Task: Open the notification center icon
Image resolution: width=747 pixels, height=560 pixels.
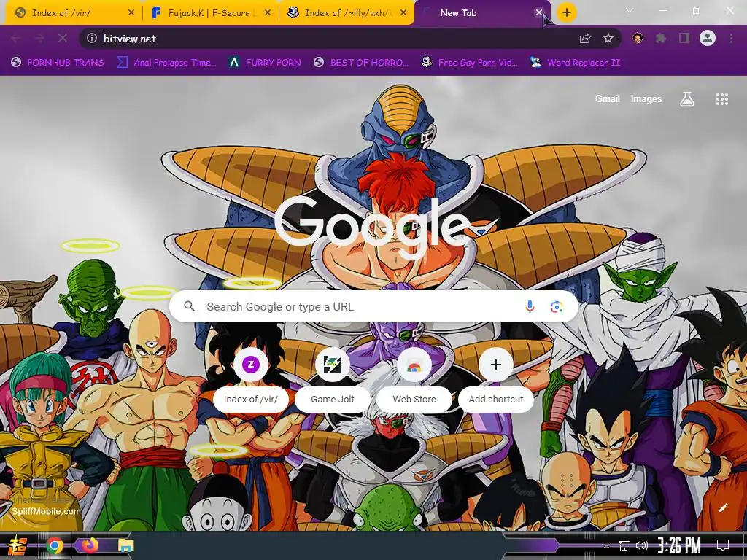Action: 723,545
